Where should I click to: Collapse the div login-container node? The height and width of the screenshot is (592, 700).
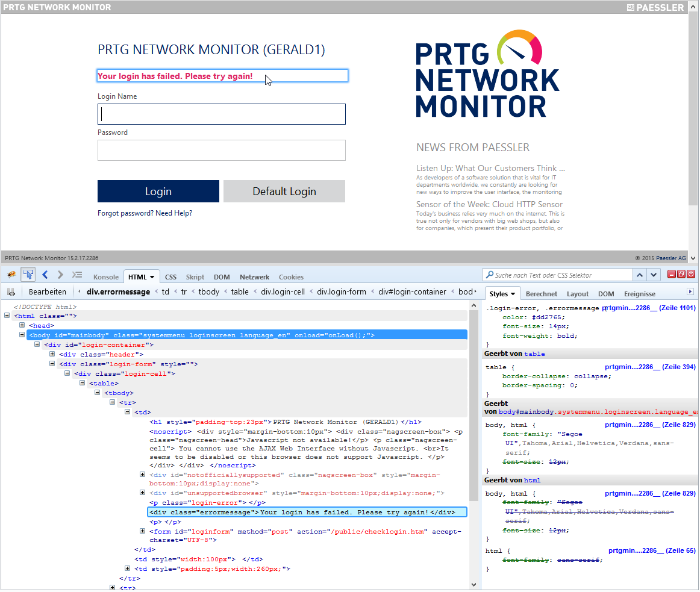tap(37, 344)
